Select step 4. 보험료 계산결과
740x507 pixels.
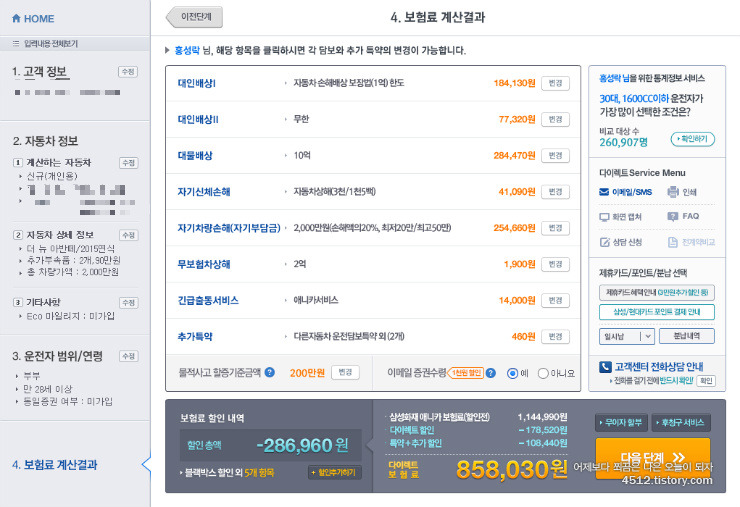pos(55,465)
